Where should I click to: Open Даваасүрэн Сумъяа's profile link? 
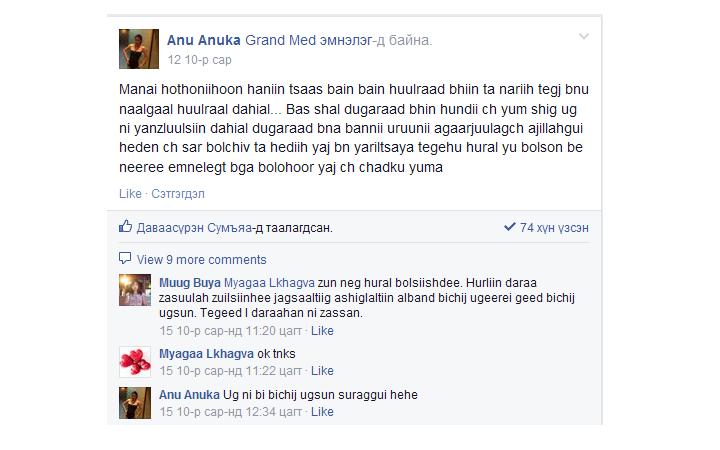click(194, 228)
